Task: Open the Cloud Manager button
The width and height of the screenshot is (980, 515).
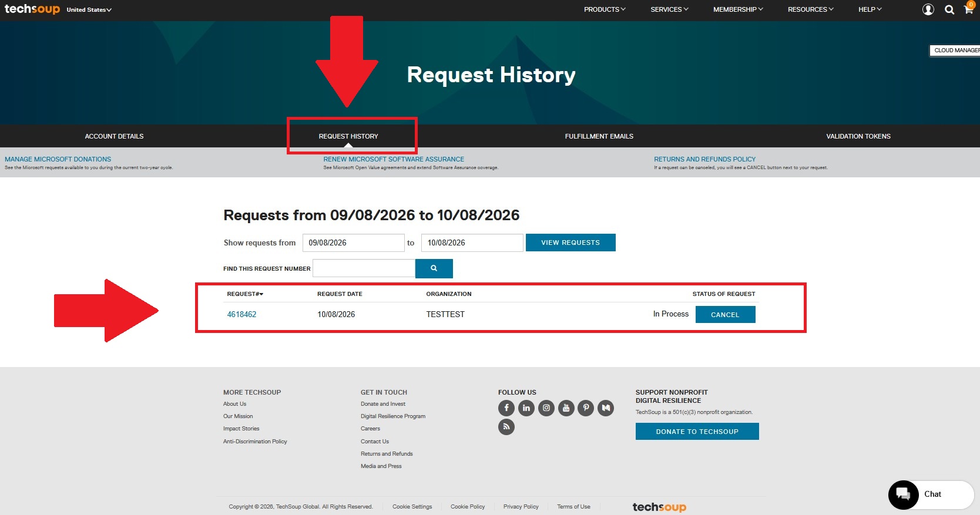Action: click(955, 51)
